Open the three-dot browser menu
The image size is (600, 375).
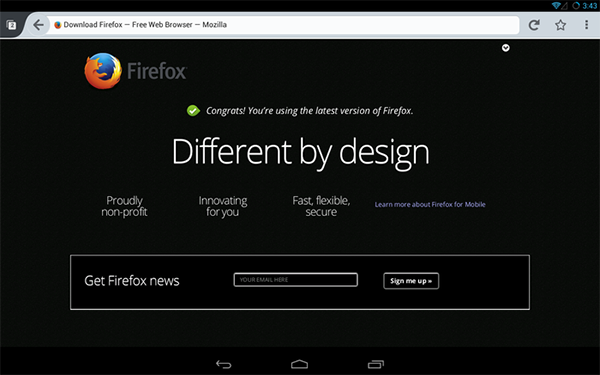coord(586,25)
